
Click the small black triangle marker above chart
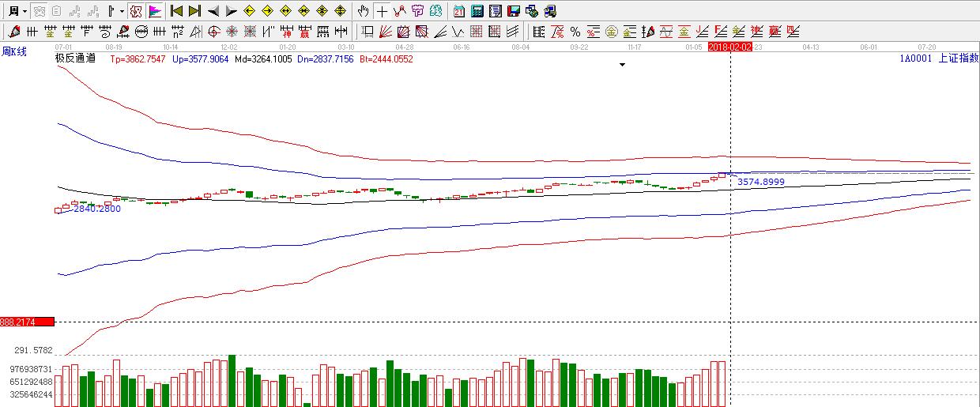(x=622, y=65)
